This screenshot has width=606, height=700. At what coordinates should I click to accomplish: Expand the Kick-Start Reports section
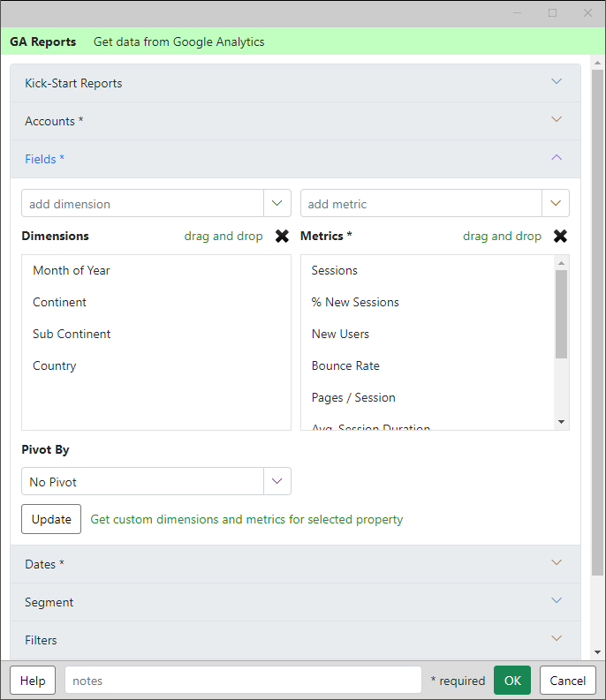[295, 83]
